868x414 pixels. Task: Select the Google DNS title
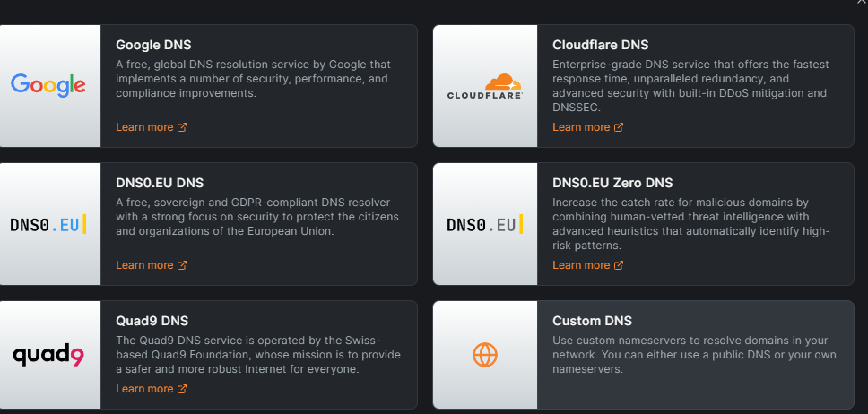(x=153, y=45)
